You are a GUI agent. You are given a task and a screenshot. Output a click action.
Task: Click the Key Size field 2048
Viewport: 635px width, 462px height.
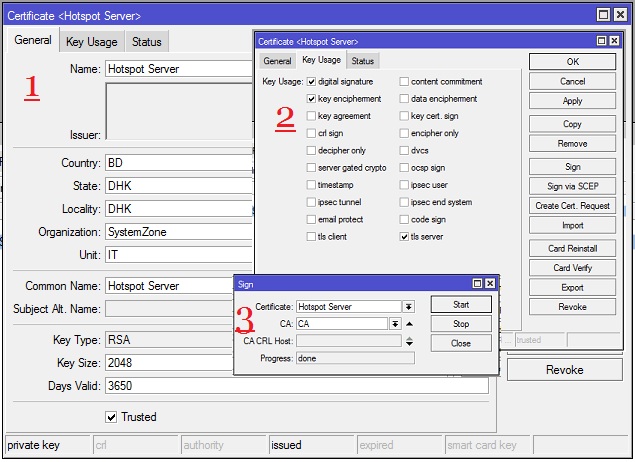click(170, 363)
